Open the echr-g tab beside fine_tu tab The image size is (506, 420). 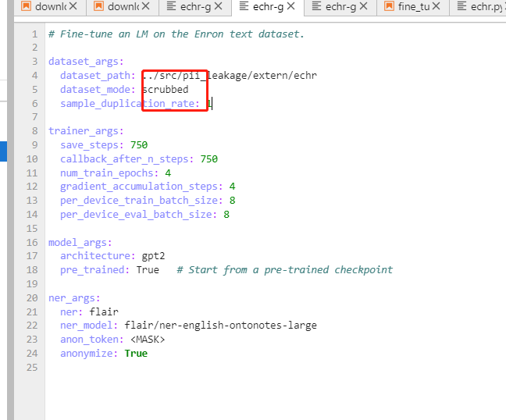pyautogui.click(x=340, y=6)
